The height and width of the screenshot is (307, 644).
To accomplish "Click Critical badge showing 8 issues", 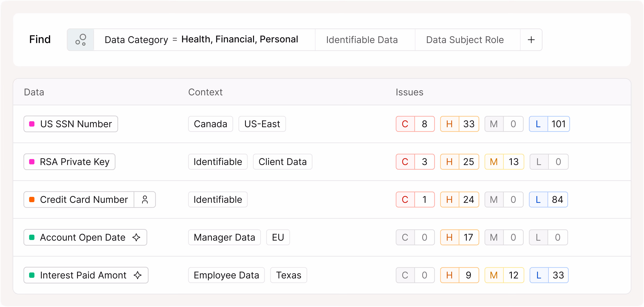I will 415,124.
